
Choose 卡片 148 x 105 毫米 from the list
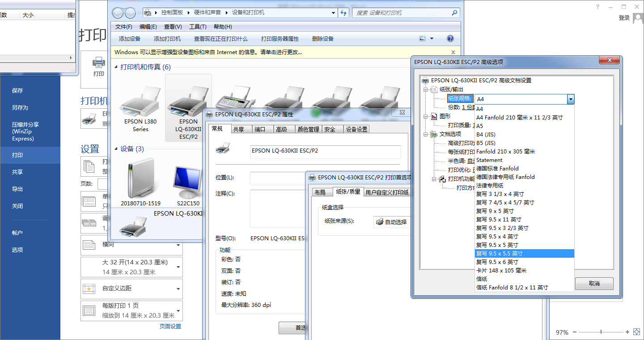click(524, 271)
